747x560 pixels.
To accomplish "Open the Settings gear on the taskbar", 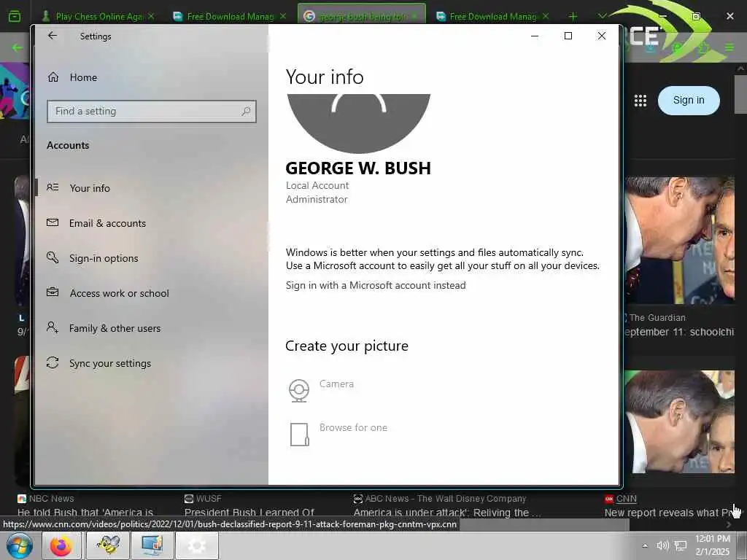I will [197, 545].
